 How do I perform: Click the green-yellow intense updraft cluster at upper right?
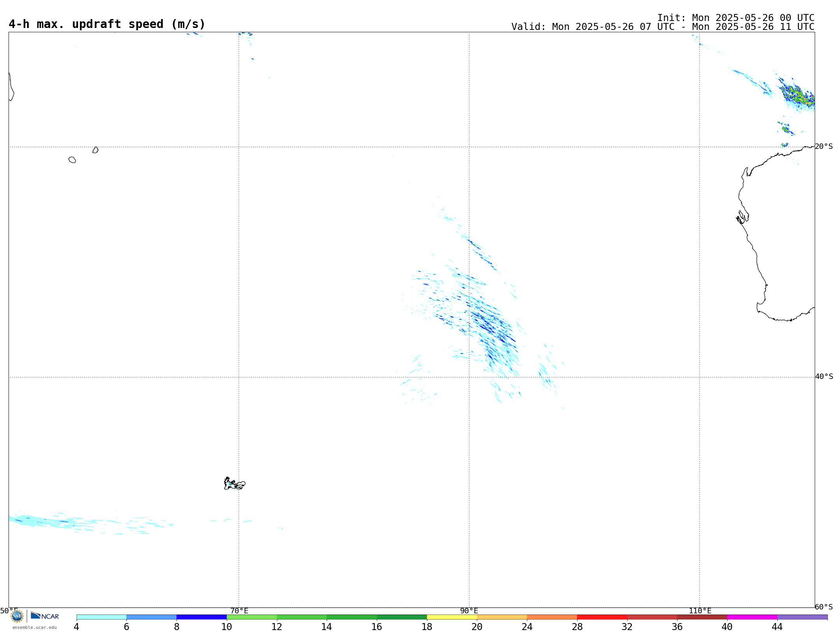click(797, 95)
